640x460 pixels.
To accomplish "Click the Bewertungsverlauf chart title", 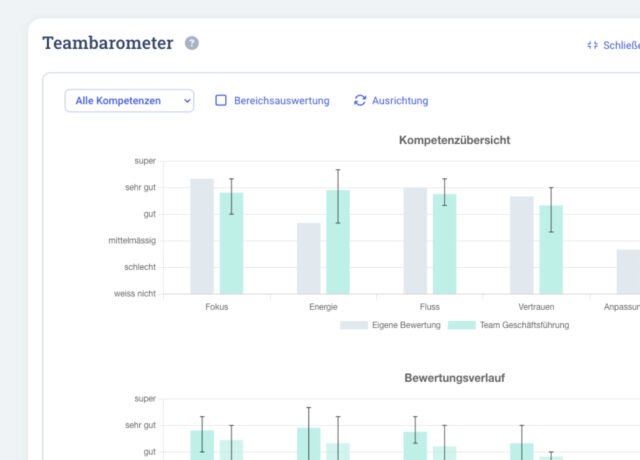I will (x=455, y=378).
